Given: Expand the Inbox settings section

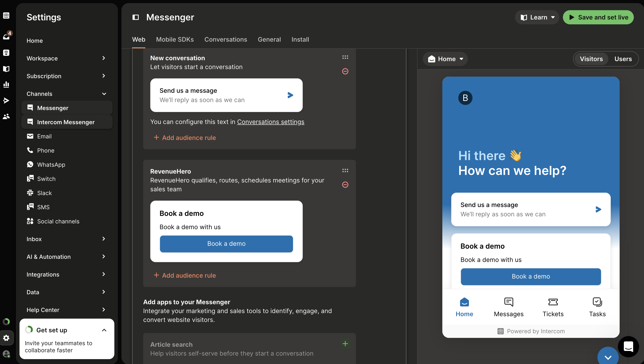Looking at the screenshot, I should tap(67, 239).
